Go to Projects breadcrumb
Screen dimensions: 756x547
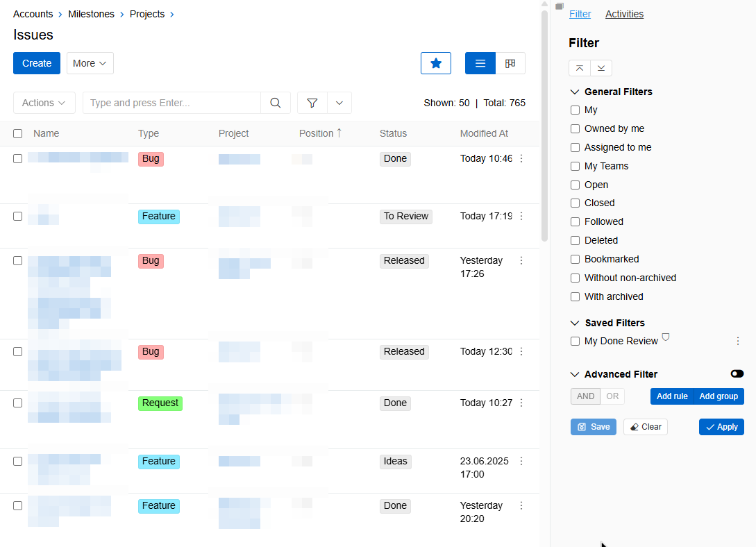point(147,14)
